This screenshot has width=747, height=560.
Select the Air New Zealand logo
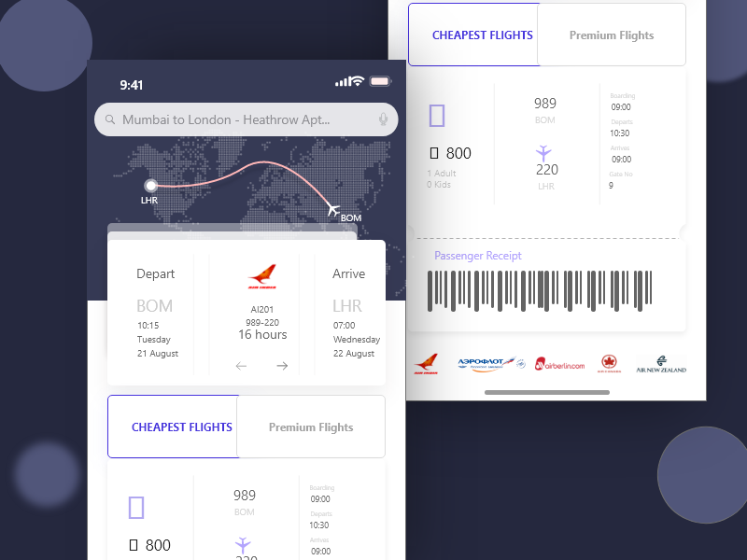pos(661,364)
